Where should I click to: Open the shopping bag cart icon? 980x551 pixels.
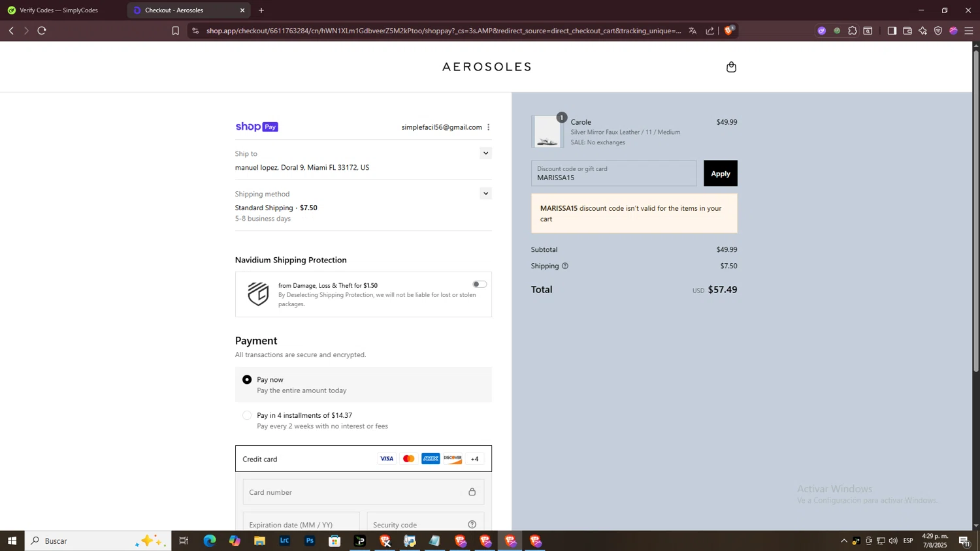(731, 67)
